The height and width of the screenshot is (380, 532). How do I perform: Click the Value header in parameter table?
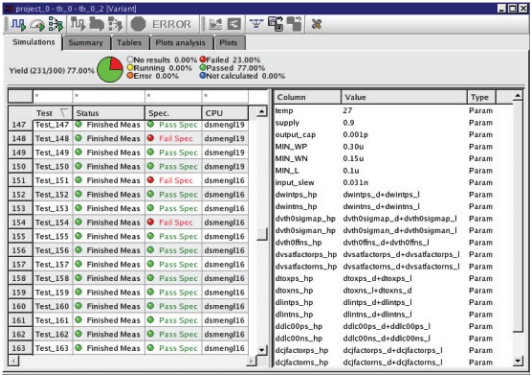404,97
